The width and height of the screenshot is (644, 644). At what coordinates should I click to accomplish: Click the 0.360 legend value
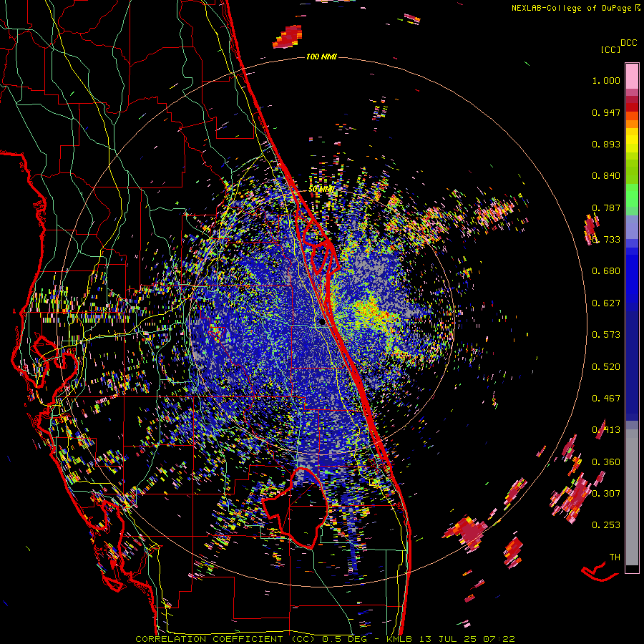pyautogui.click(x=606, y=462)
